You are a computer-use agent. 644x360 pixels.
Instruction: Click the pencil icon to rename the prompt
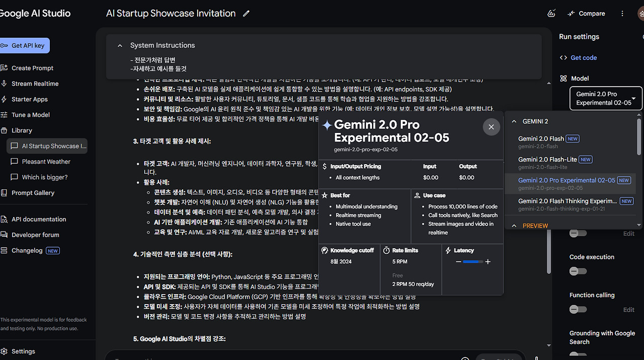246,14
